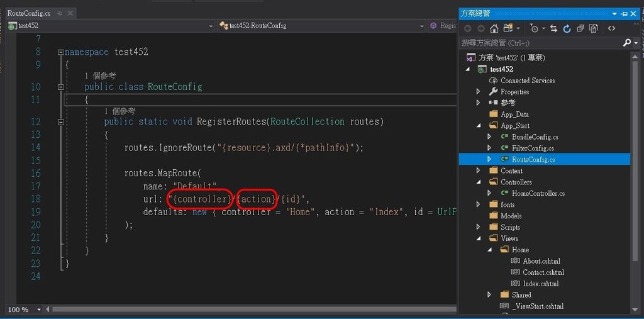
Task: Open the views switcher dropdown arrow
Action: 518,29
